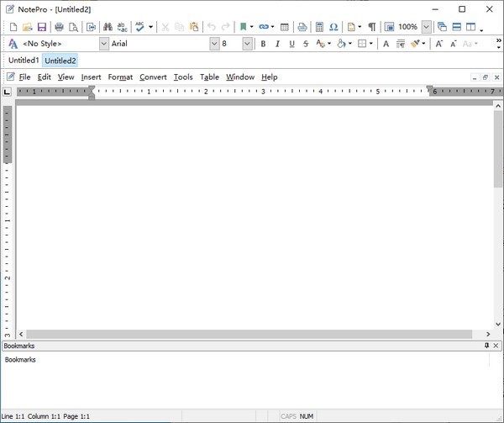Increase font size icon
The width and height of the screenshot is (504, 423).
point(438,44)
